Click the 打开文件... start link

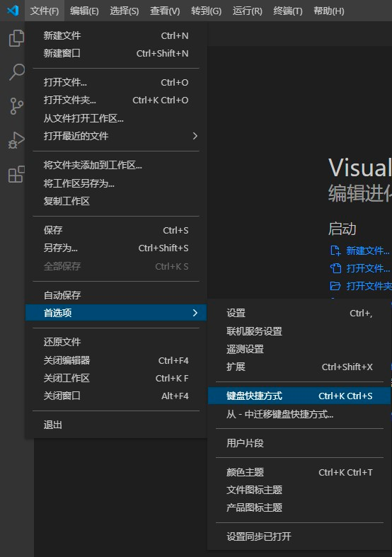pos(368,268)
